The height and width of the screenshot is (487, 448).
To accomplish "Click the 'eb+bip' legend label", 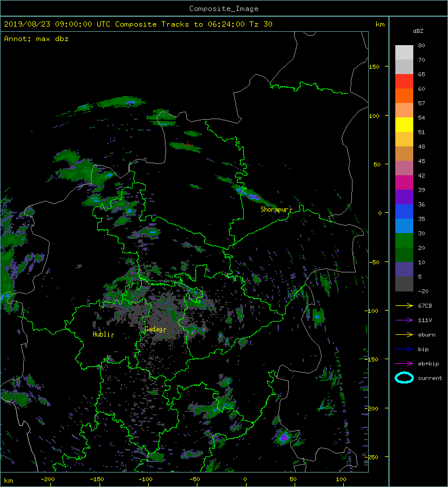I will point(428,363).
